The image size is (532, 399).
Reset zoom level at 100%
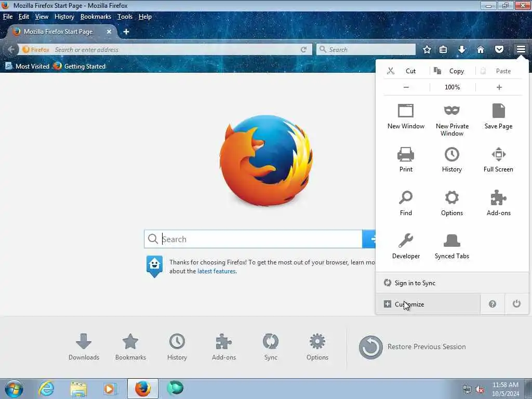(x=453, y=87)
